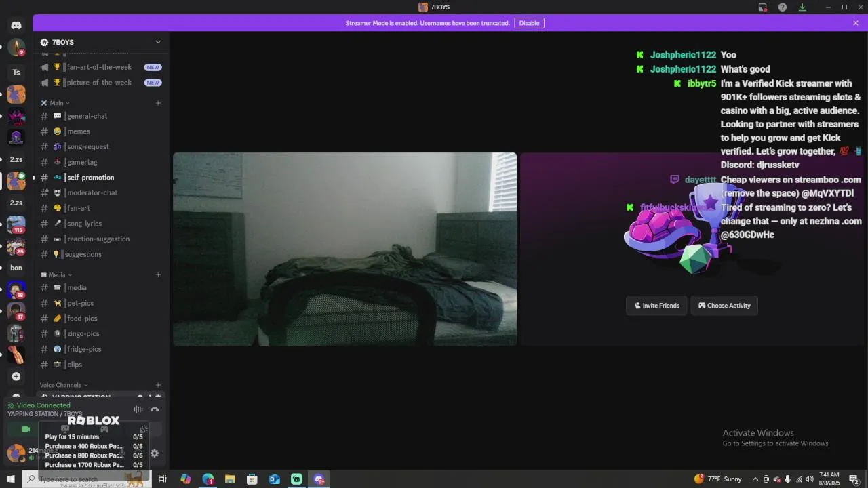
Task: Open moderator-chat channel
Action: [x=100, y=192]
